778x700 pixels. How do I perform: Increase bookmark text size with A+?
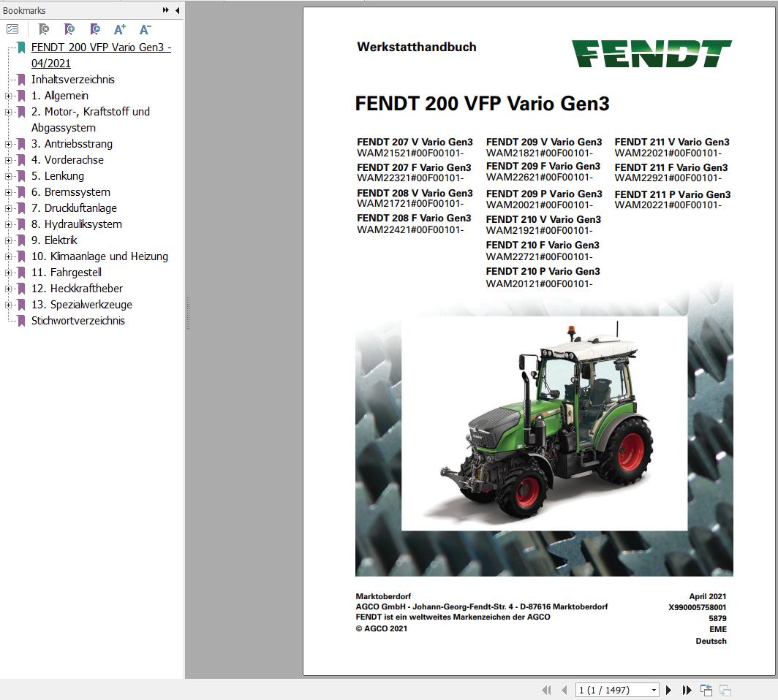pyautogui.click(x=119, y=29)
